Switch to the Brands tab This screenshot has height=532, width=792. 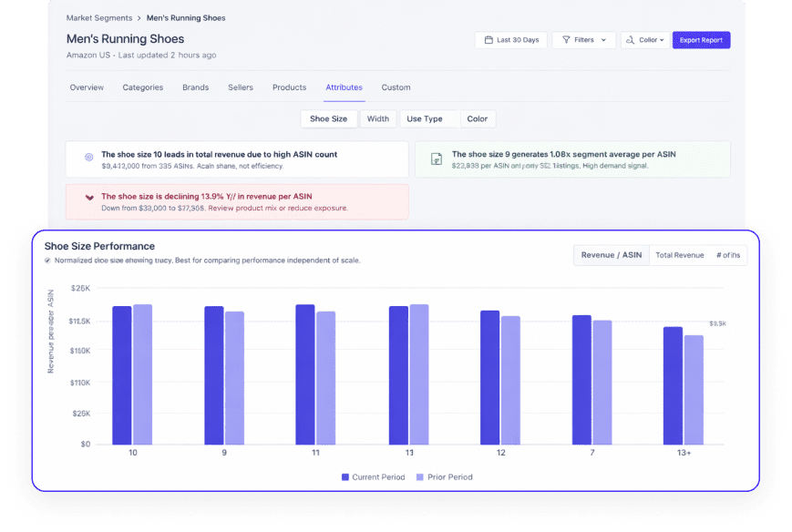click(195, 87)
